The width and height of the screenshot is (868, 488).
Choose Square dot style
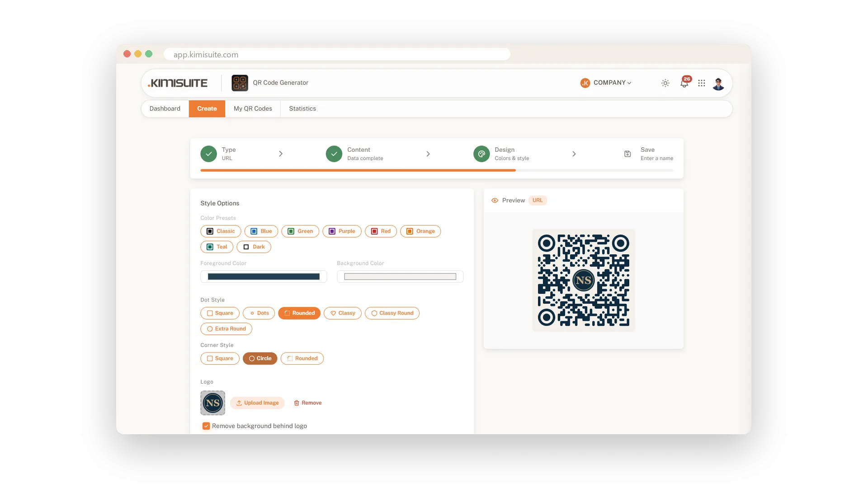[220, 313]
